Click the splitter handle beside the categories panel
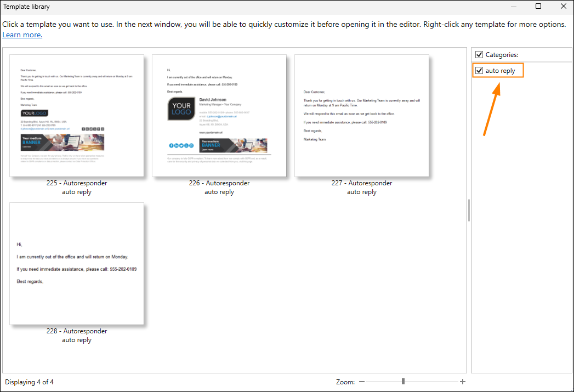574x392 pixels. tap(469, 211)
